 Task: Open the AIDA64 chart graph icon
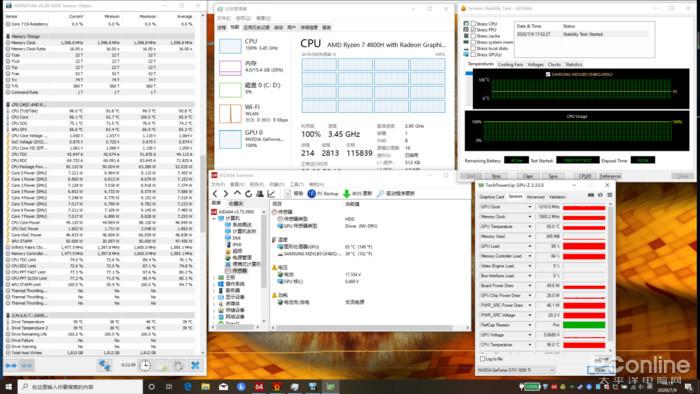pos(271,194)
